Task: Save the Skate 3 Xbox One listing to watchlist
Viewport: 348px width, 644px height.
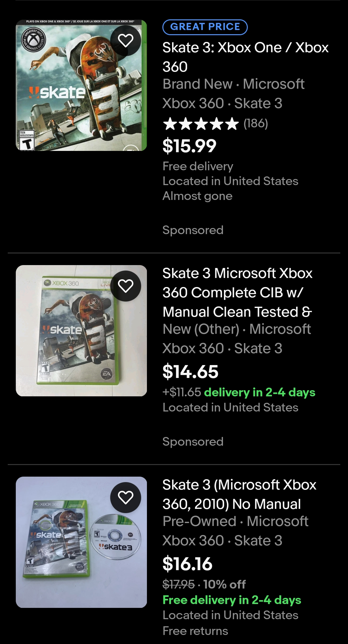Action: [x=126, y=41]
